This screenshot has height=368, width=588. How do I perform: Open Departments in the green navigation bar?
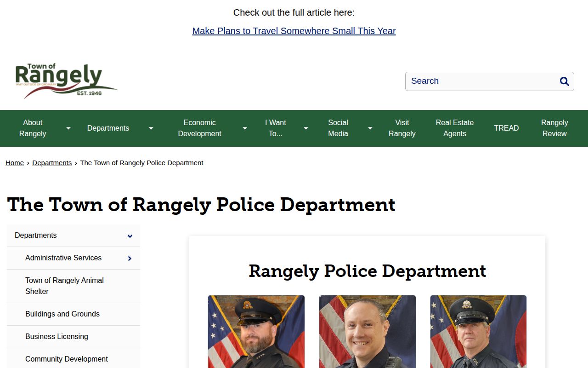[108, 128]
